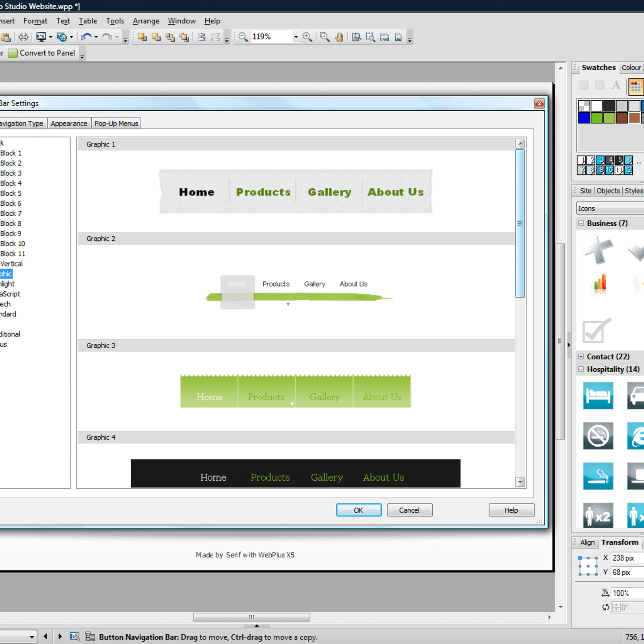The image size is (644, 644).
Task: Click the smoking area hospitality icon
Action: [x=598, y=476]
